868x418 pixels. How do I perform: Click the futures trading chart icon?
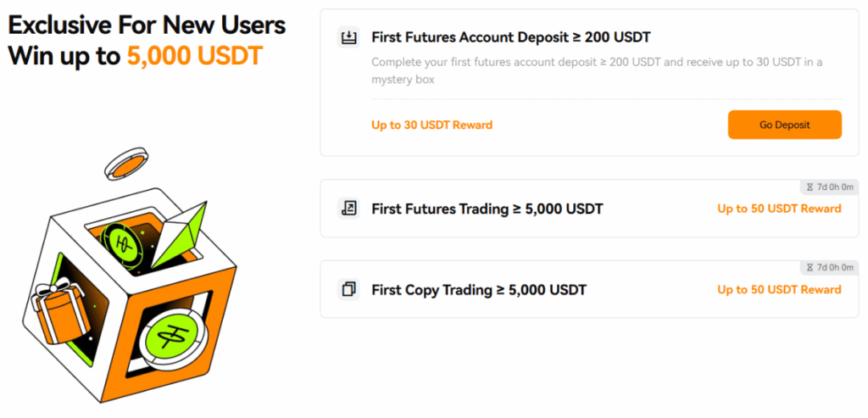pos(348,209)
